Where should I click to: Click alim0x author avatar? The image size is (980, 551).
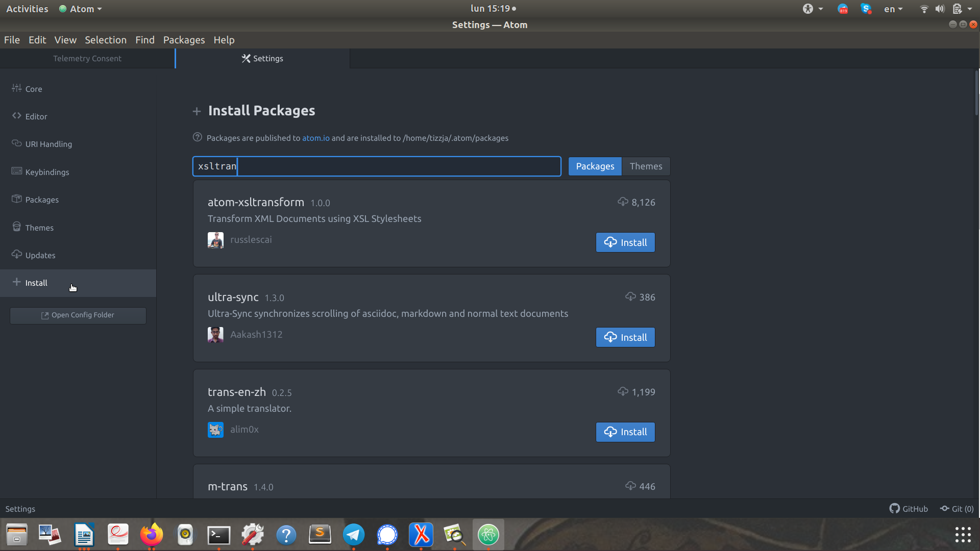pos(215,430)
